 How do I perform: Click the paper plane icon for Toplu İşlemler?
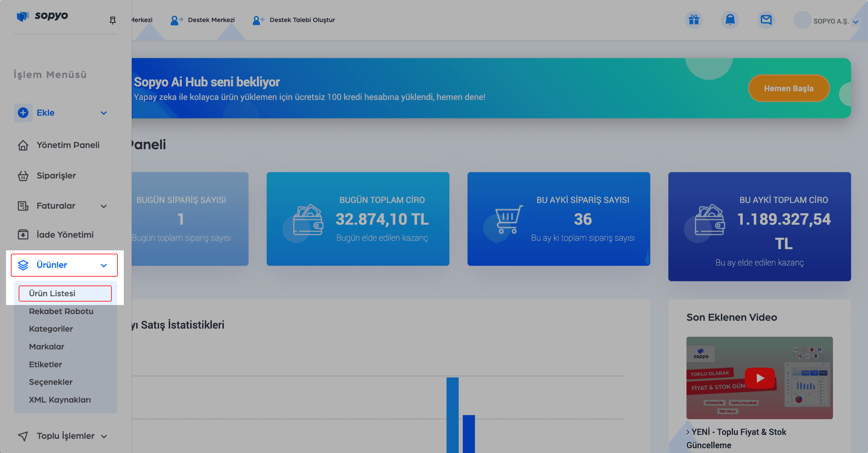click(23, 436)
